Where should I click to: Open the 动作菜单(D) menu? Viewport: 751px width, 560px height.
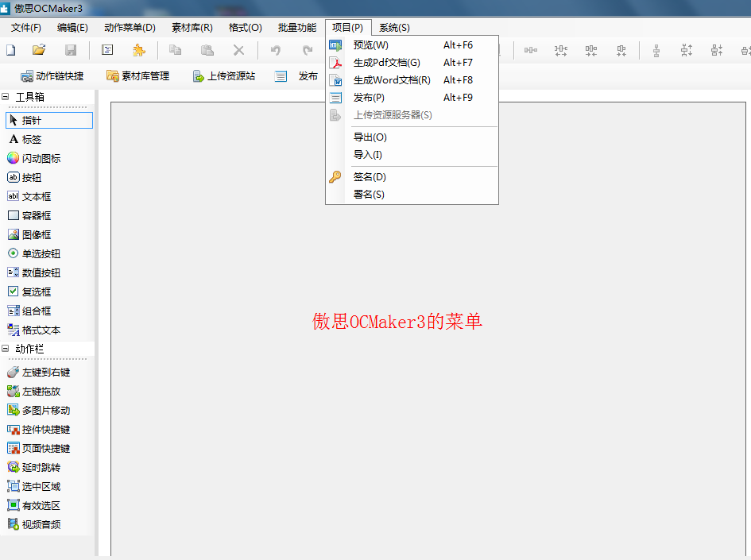130,28
